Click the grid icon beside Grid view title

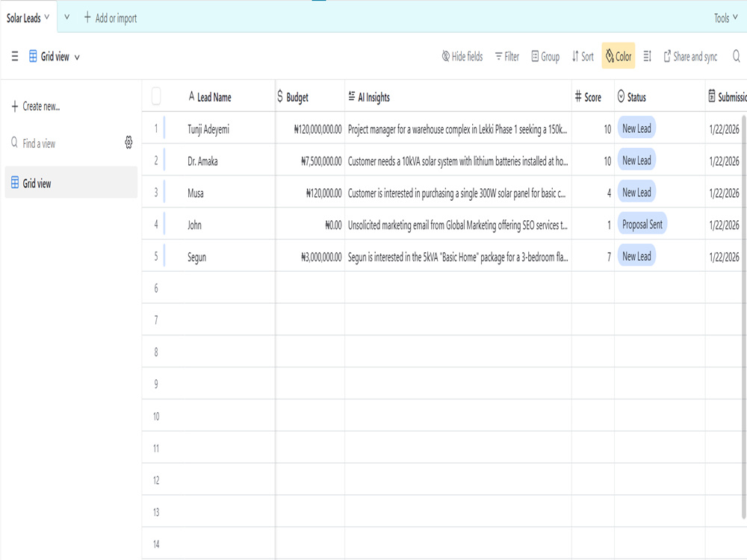click(x=33, y=56)
